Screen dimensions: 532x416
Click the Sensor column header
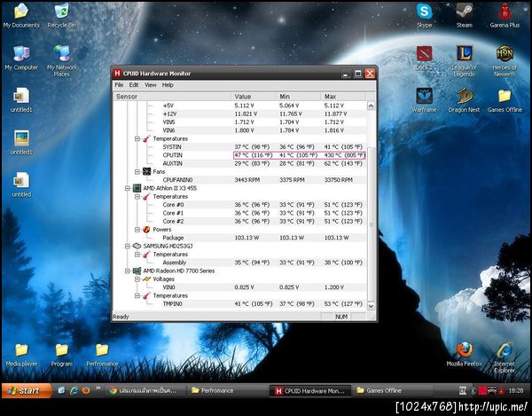pos(172,97)
